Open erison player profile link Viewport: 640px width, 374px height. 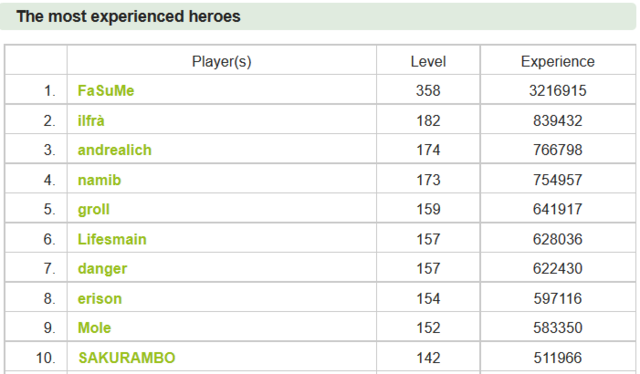(100, 299)
